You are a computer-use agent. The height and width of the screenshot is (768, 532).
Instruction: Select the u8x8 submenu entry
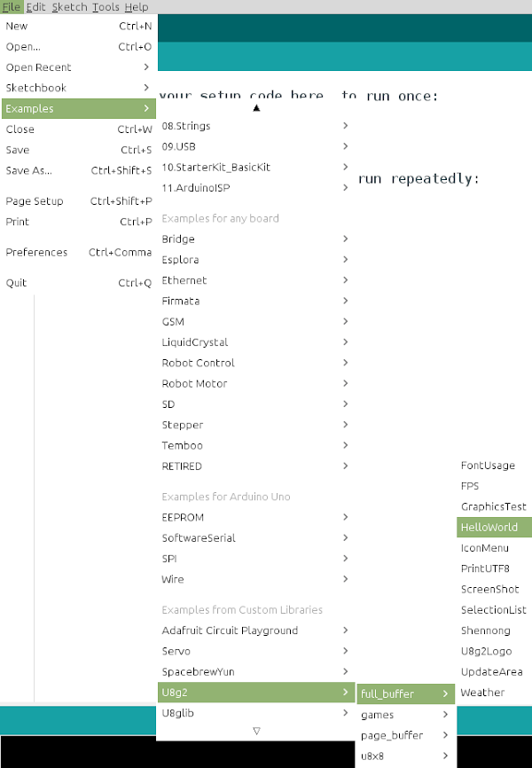coord(405,756)
